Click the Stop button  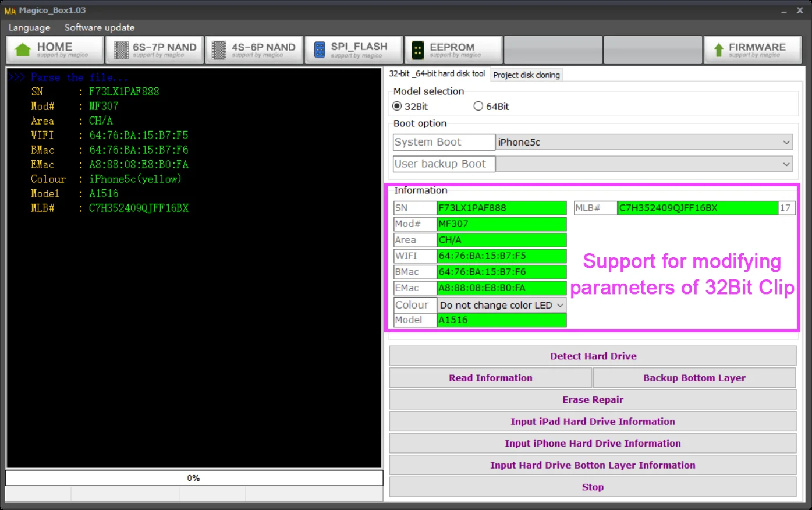pos(593,487)
